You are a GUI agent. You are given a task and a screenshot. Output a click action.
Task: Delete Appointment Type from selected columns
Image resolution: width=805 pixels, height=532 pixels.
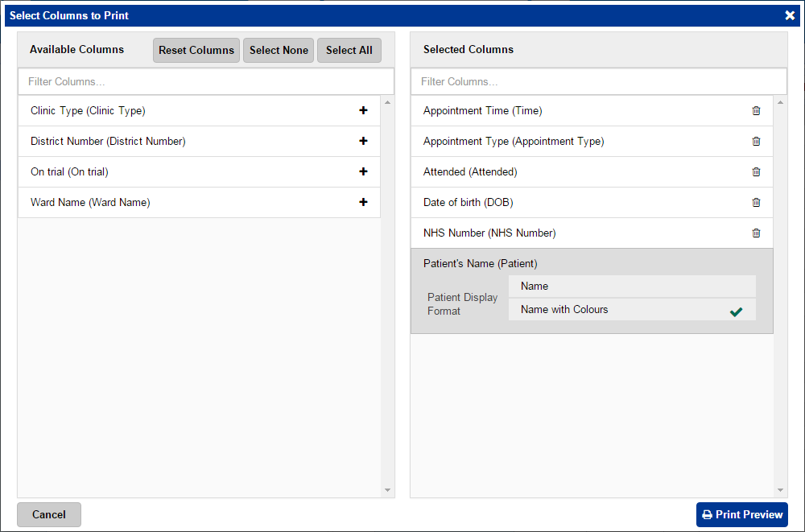pyautogui.click(x=756, y=142)
